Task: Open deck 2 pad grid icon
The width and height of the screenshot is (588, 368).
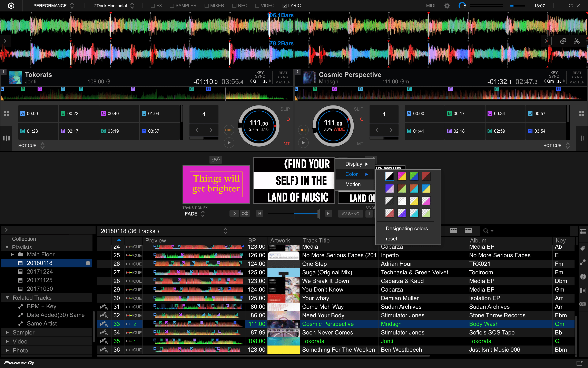Action: pos(582,113)
